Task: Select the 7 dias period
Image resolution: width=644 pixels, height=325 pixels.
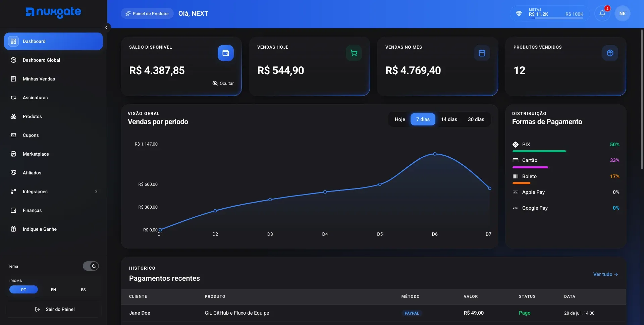Action: (x=423, y=119)
